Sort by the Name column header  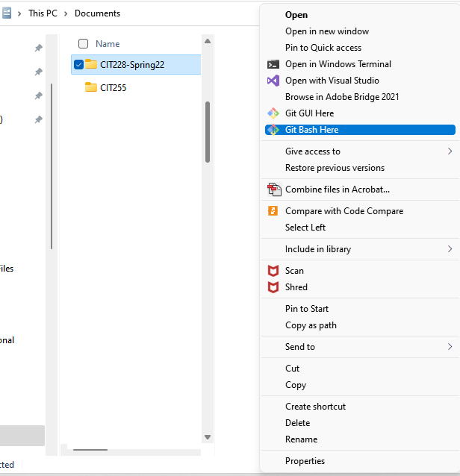click(108, 44)
